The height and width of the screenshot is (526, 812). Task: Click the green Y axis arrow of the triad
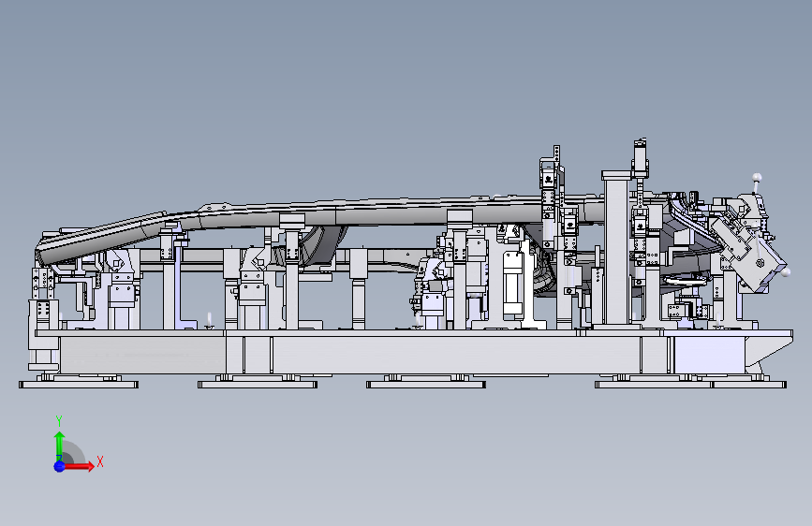pos(60,445)
